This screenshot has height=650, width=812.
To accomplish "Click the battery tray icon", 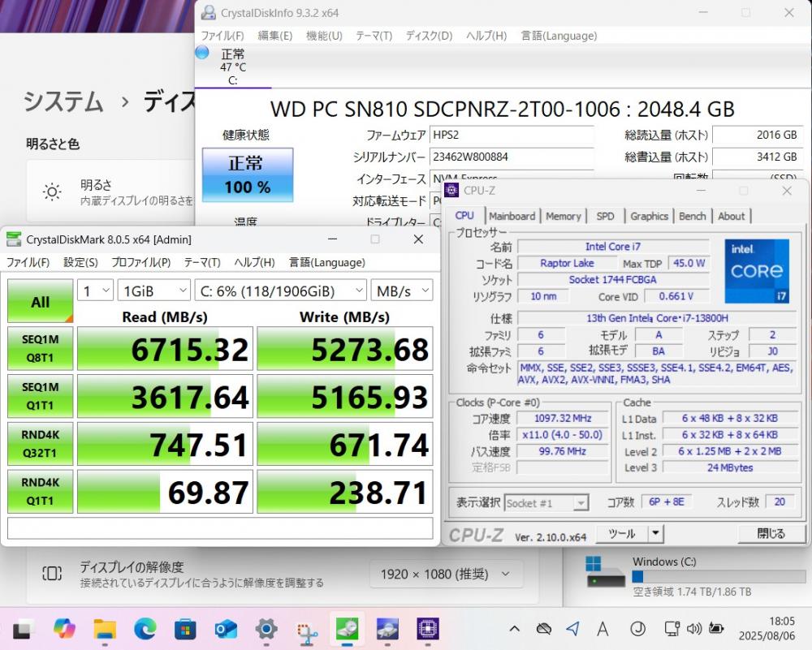I will [x=716, y=629].
